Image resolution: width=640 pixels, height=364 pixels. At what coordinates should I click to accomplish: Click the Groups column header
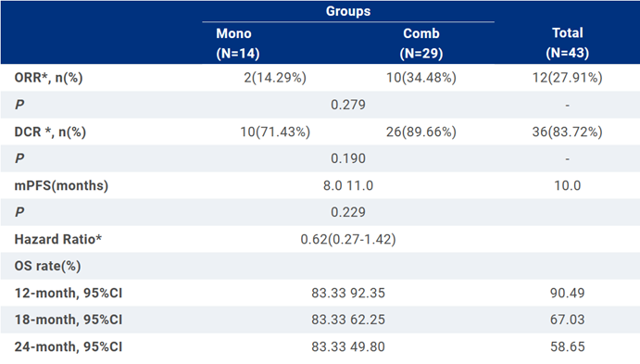coord(348,11)
